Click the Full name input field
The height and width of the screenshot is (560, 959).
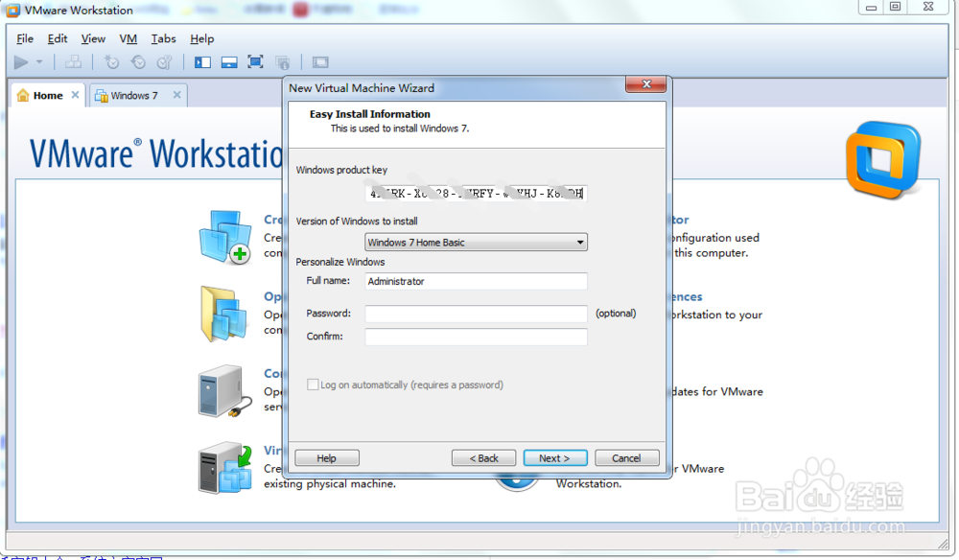click(475, 281)
